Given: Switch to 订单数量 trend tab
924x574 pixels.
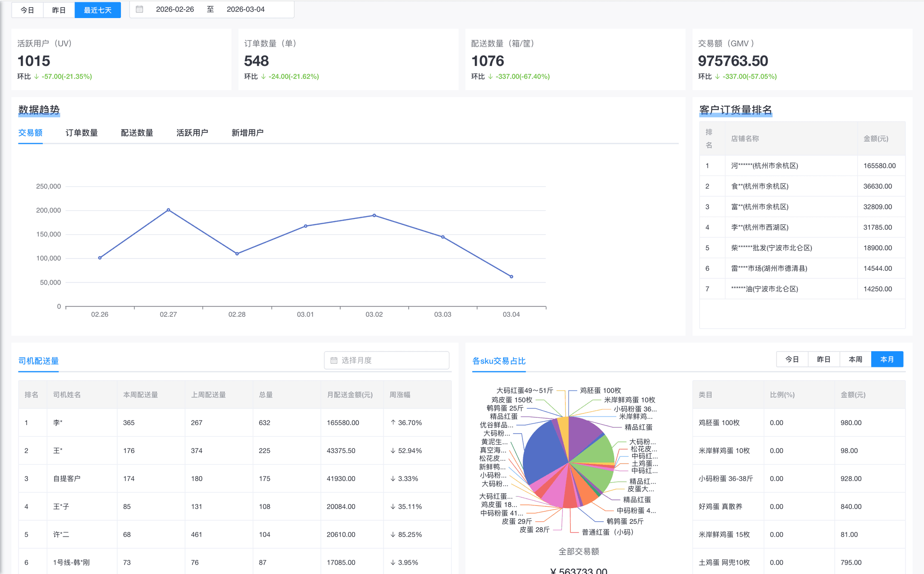Looking at the screenshot, I should [x=82, y=133].
